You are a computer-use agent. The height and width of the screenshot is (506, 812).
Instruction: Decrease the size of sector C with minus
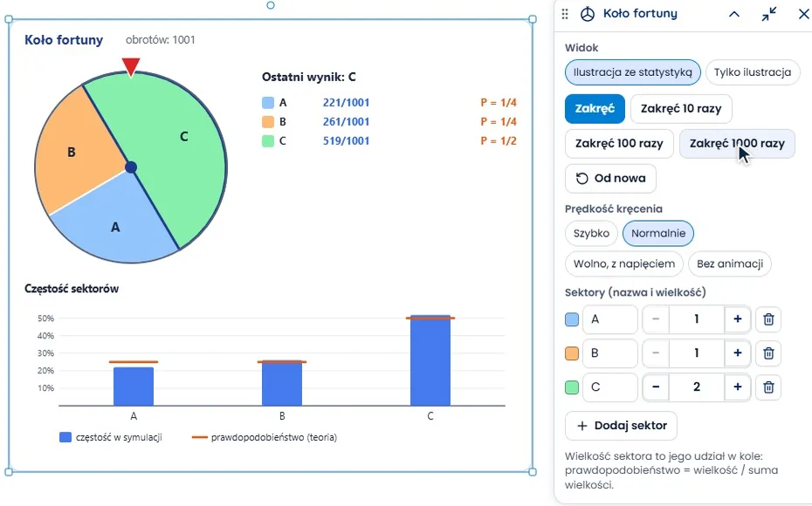pyautogui.click(x=656, y=387)
